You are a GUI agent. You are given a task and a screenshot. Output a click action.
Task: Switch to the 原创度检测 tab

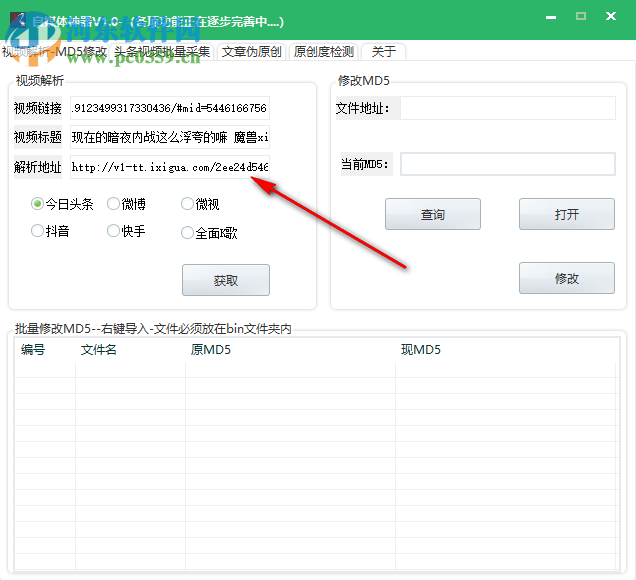pos(323,52)
